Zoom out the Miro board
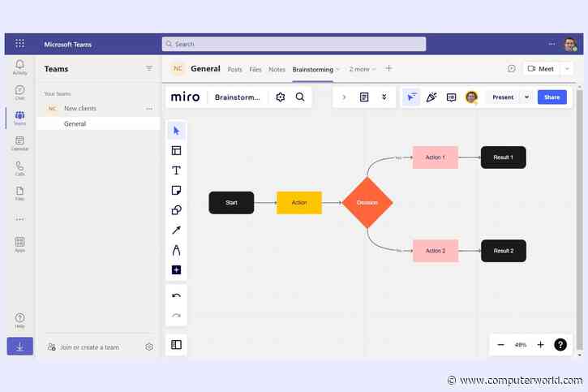This screenshot has width=588, height=392. pyautogui.click(x=500, y=344)
